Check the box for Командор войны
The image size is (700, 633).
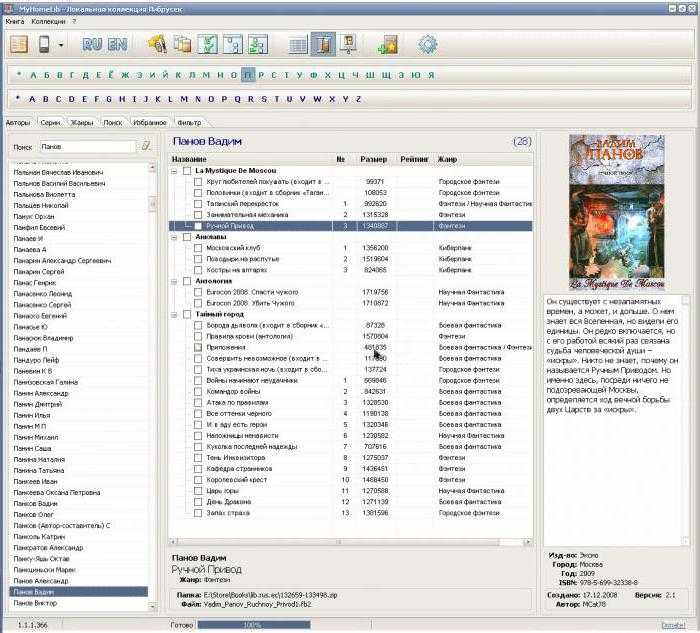coord(198,391)
